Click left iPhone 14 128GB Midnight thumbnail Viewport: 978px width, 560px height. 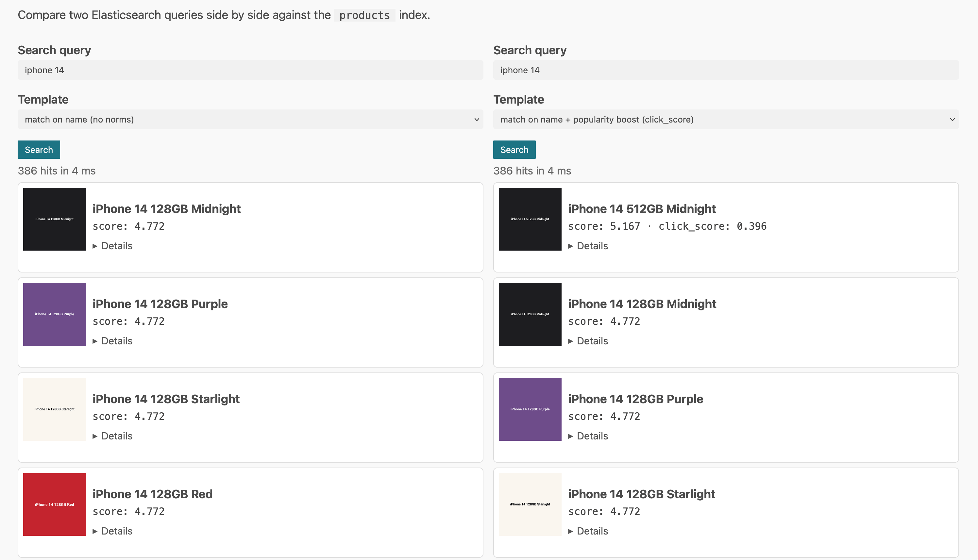pos(54,219)
